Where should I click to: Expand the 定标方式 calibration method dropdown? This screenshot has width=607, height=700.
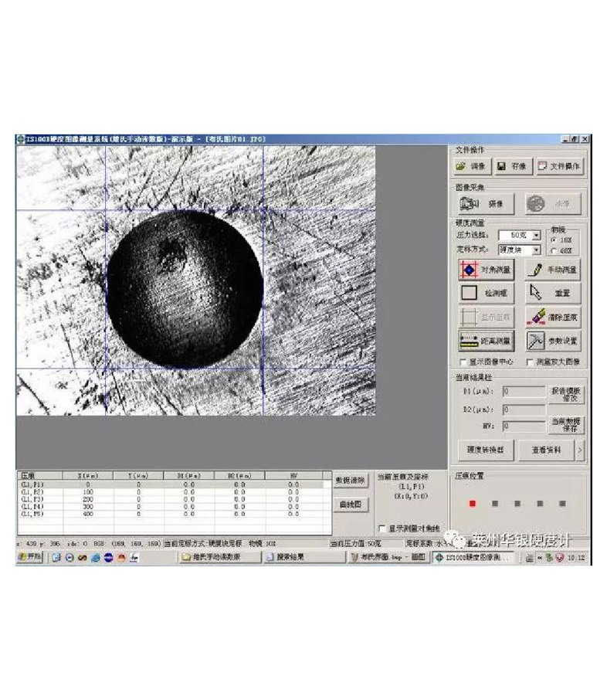(x=536, y=250)
